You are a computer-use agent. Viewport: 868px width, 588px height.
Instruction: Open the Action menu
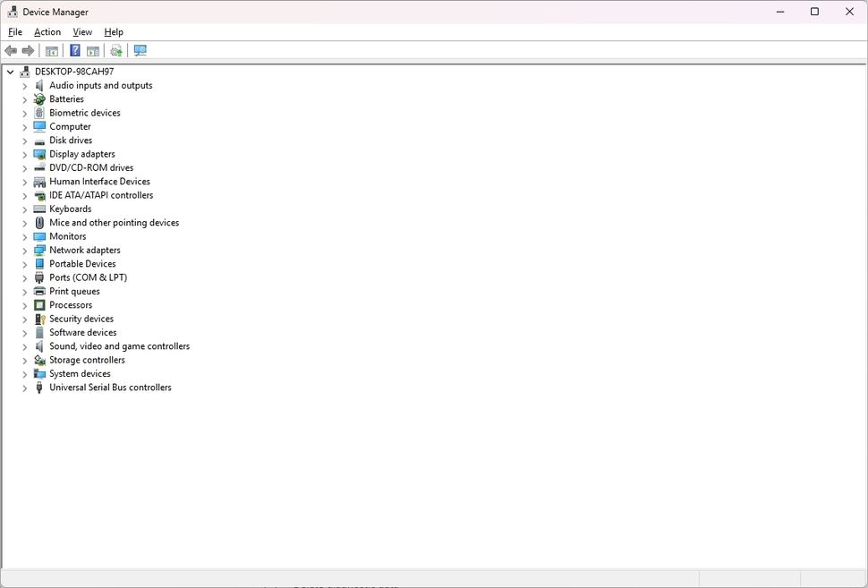[47, 31]
